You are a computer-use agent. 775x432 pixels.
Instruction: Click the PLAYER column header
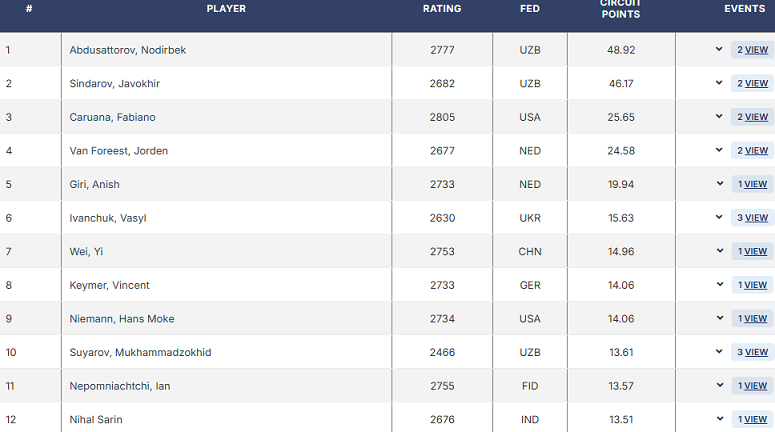pyautogui.click(x=226, y=9)
